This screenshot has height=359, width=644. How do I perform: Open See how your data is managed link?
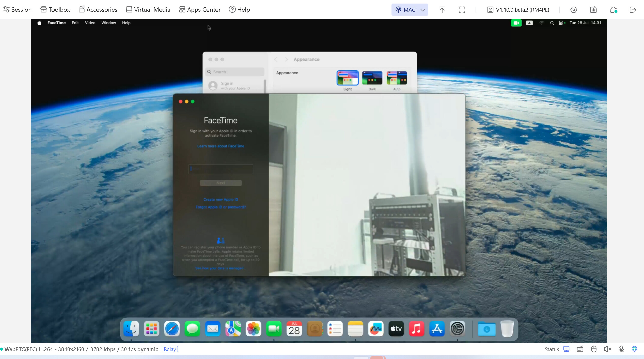click(220, 268)
